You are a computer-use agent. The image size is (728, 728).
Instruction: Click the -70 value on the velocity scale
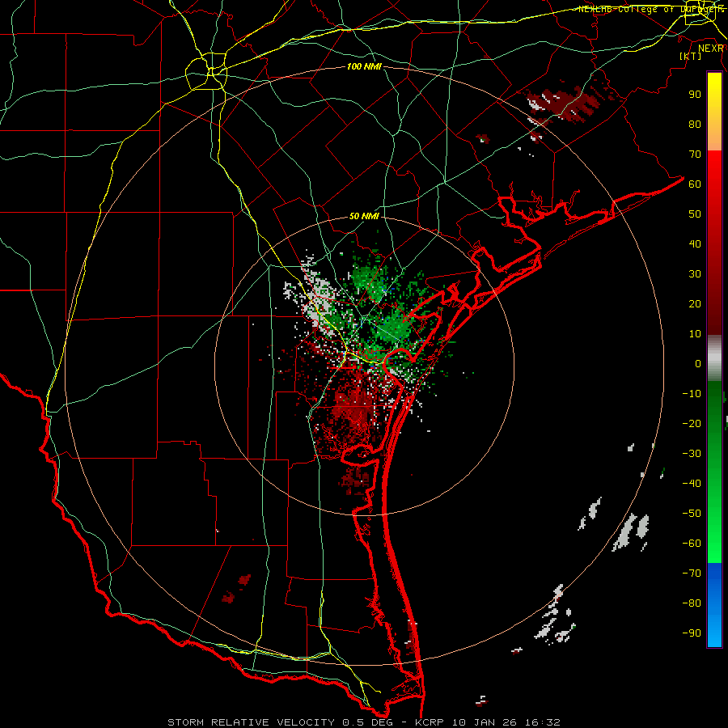tap(692, 574)
